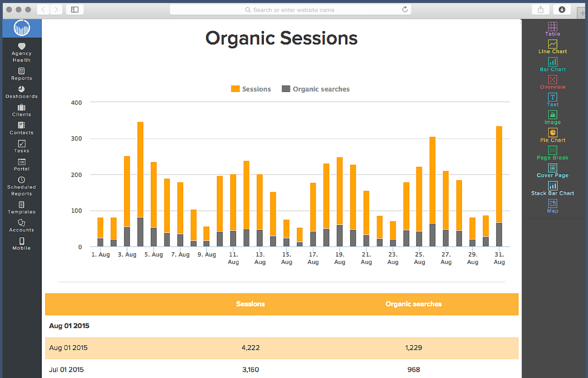The width and height of the screenshot is (588, 378).
Task: Open the Clients panel from the sidebar
Action: (21, 110)
